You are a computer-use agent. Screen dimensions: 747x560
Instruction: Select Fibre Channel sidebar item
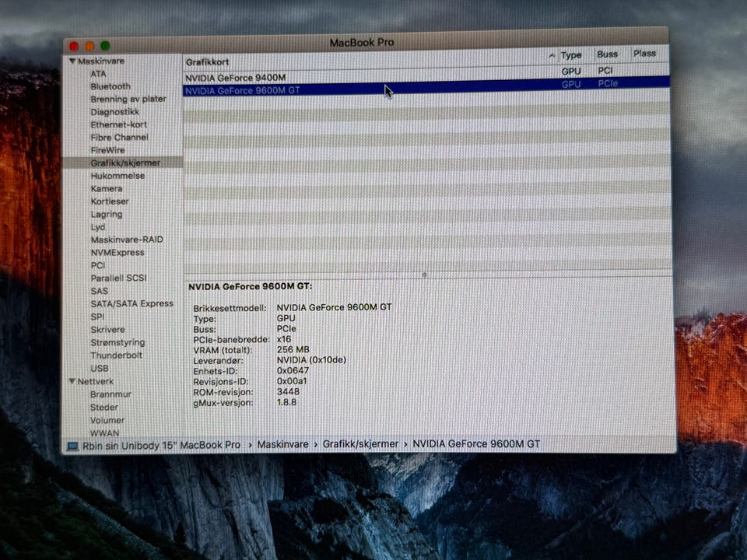tap(119, 137)
